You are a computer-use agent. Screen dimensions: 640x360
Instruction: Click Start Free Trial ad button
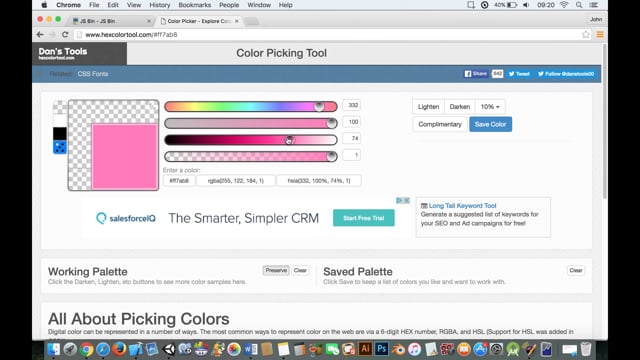point(364,218)
